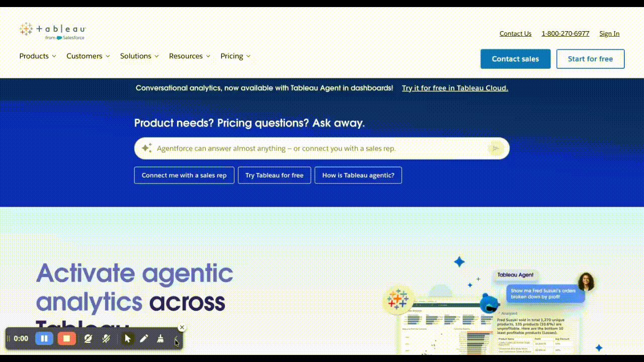Toggle the camera off icon in recorder

coord(88,338)
